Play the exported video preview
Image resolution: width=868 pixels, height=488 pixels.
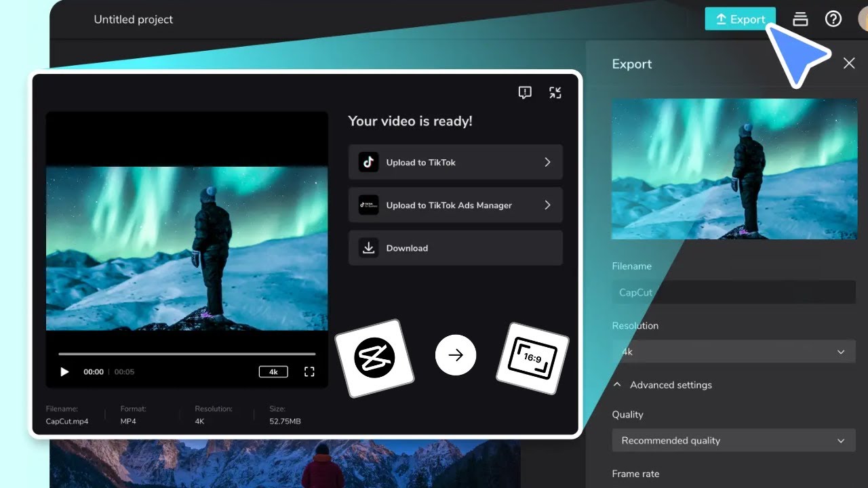click(x=64, y=371)
